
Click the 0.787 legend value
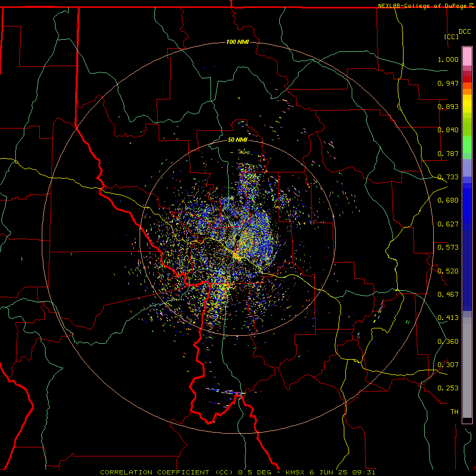click(x=448, y=153)
